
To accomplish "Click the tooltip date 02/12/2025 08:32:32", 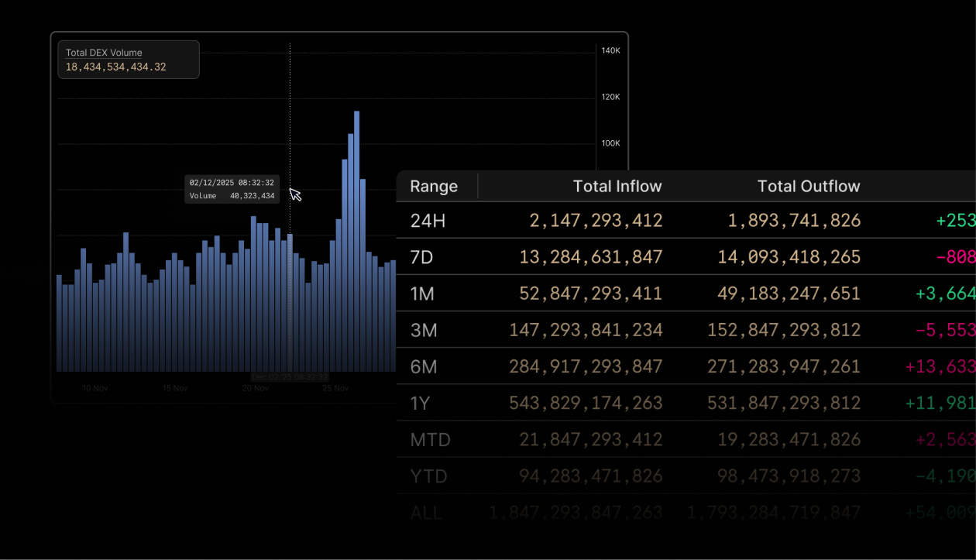I will pyautogui.click(x=232, y=183).
